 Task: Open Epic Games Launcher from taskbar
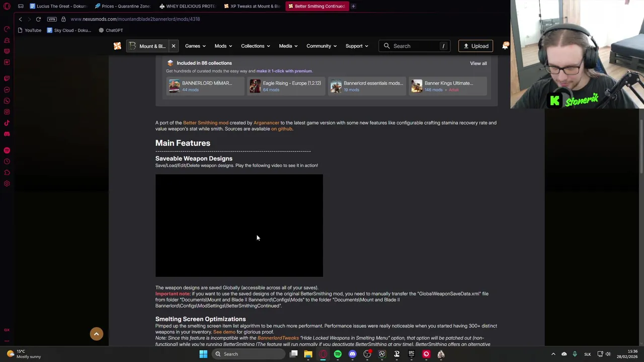pos(411,354)
